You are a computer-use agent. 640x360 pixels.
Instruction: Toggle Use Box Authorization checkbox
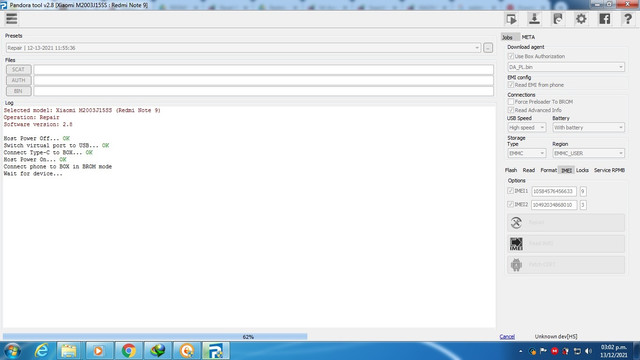click(x=510, y=56)
